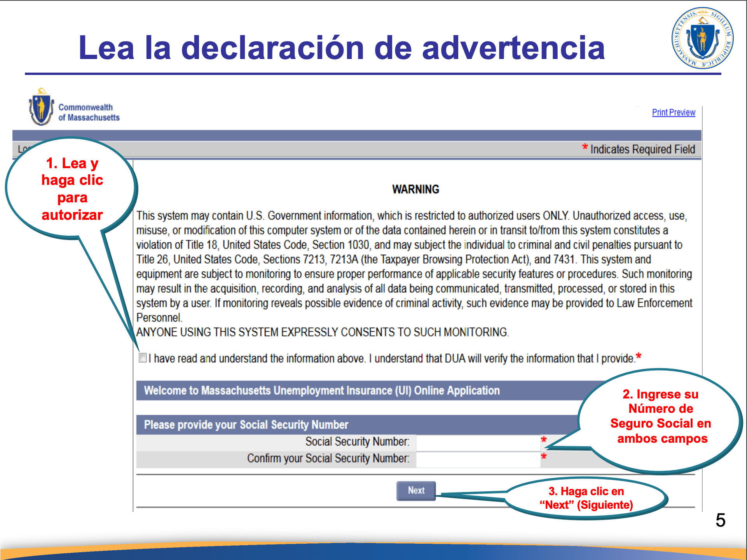Image resolution: width=747 pixels, height=560 pixels.
Task: Focus the Confirm your Social Security Number field
Action: point(478,459)
